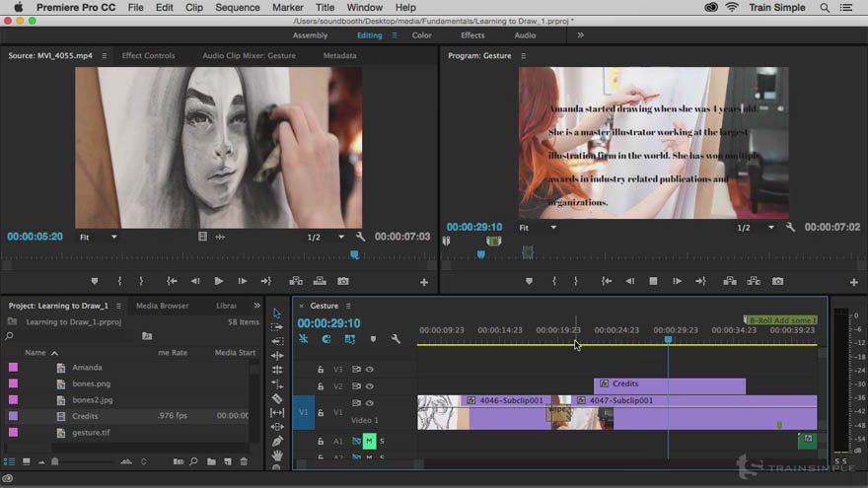The image size is (868, 488).
Task: Select Credits clip on V2 track
Action: (670, 386)
